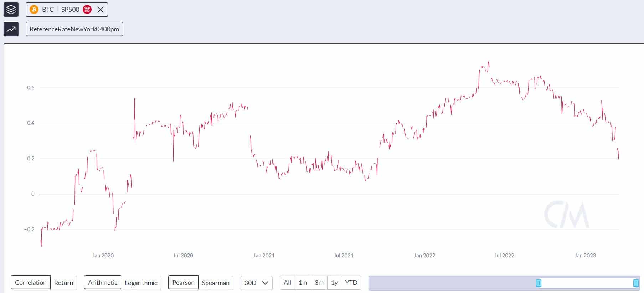Click the CM watermark logo
The height and width of the screenshot is (293, 644).
click(566, 215)
